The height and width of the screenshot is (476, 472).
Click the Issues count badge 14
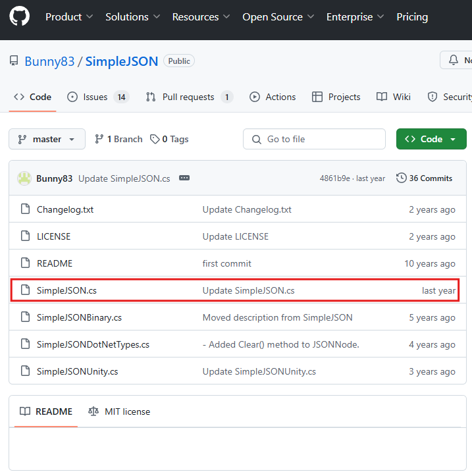point(121,97)
